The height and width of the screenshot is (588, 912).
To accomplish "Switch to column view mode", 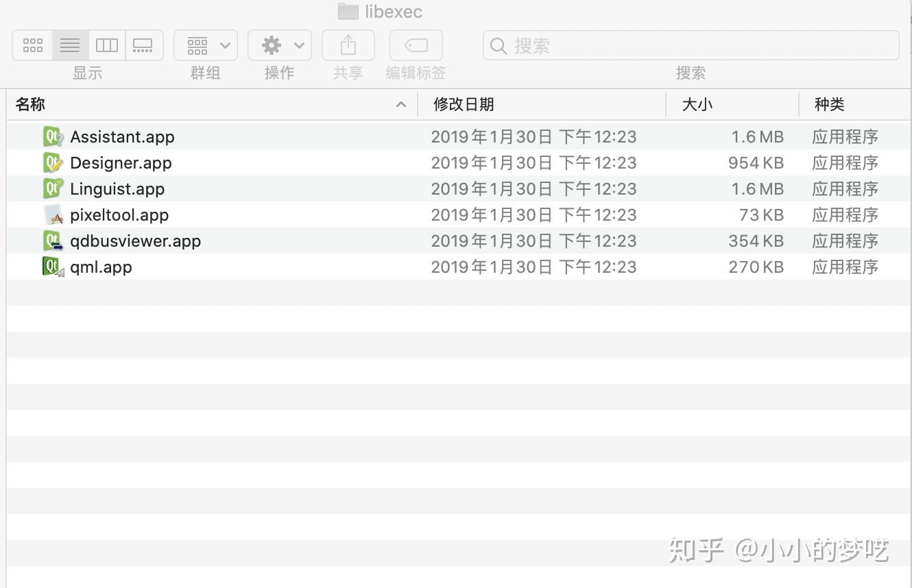I will point(107,45).
